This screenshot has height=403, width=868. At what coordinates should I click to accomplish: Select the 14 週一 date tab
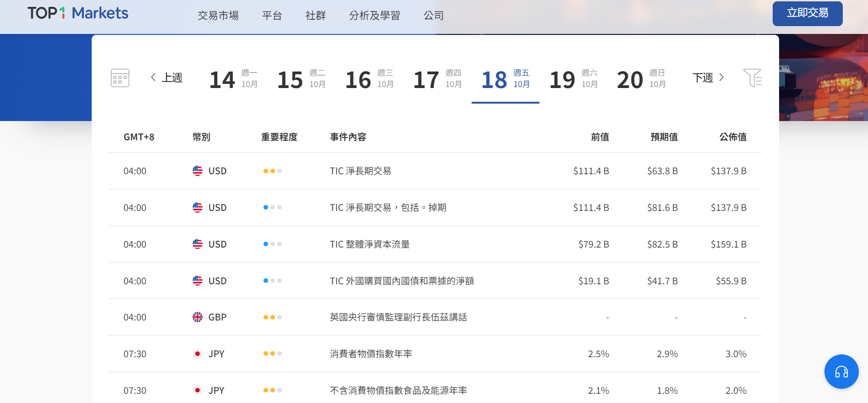pos(233,79)
